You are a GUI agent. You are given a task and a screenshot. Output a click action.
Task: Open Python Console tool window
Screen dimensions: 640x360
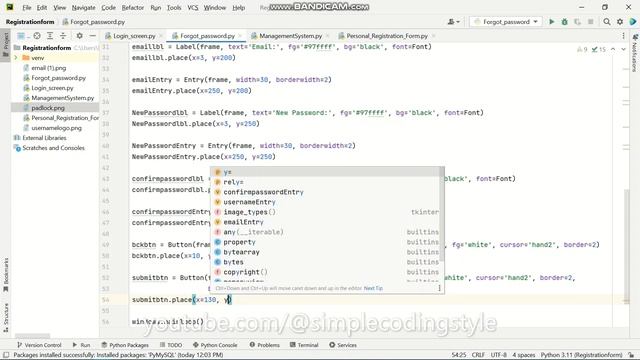pos(215,345)
